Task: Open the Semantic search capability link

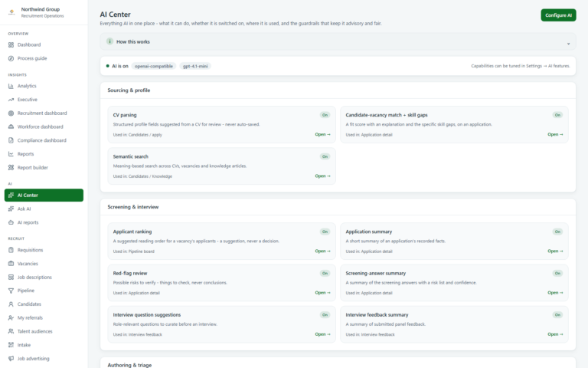Action: (322, 176)
